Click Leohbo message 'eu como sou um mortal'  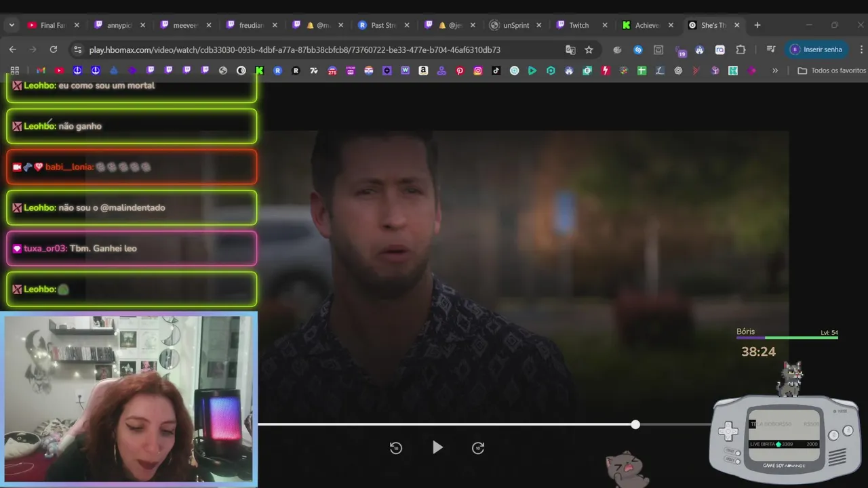point(106,85)
